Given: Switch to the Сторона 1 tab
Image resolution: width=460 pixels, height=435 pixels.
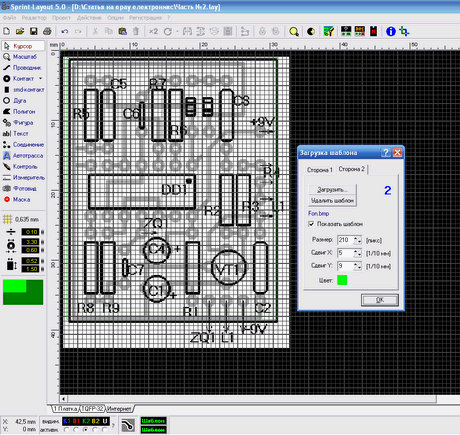Looking at the screenshot, I should [x=320, y=170].
